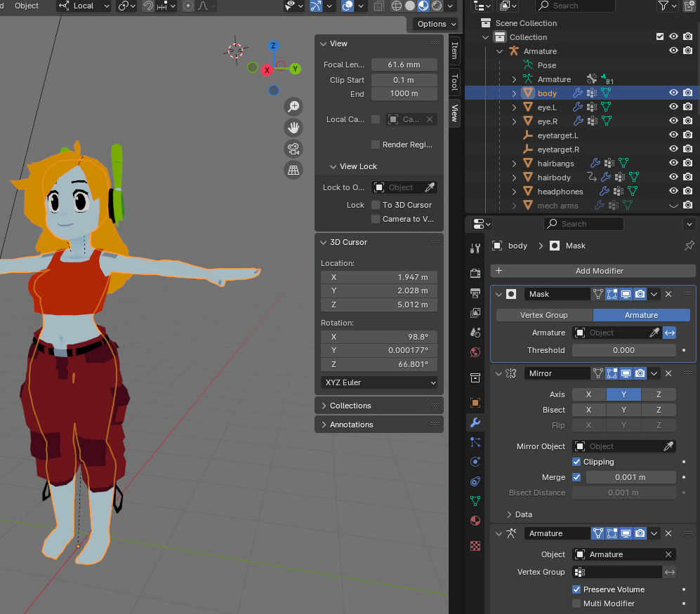Expand the headphones object in outliner
700x614 pixels.
pos(514,192)
